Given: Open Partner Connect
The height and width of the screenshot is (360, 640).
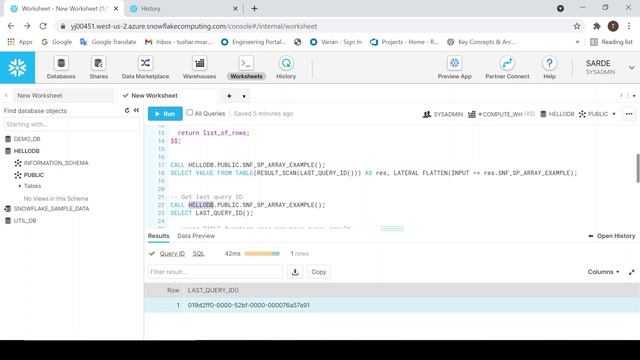Looking at the screenshot, I should click(507, 68).
